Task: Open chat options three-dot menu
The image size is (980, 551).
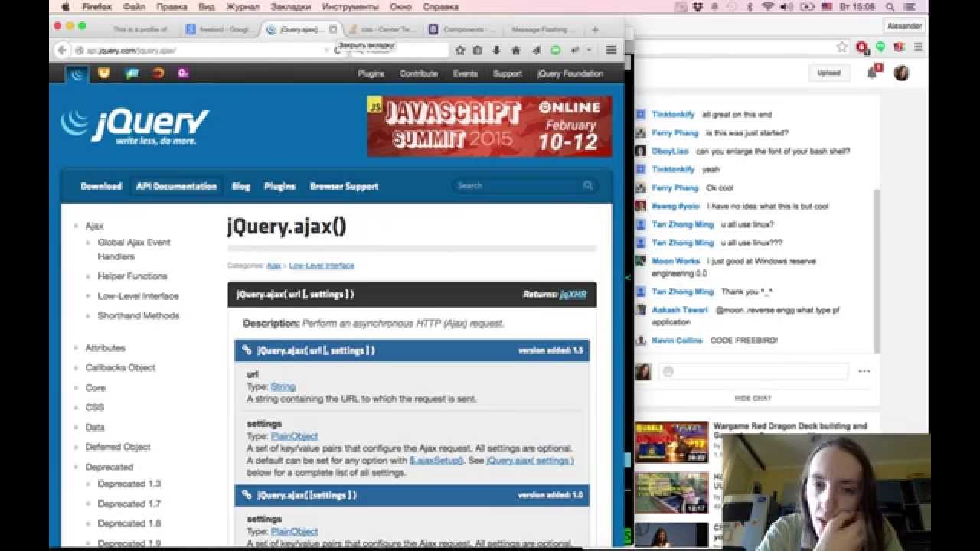Action: click(x=864, y=371)
